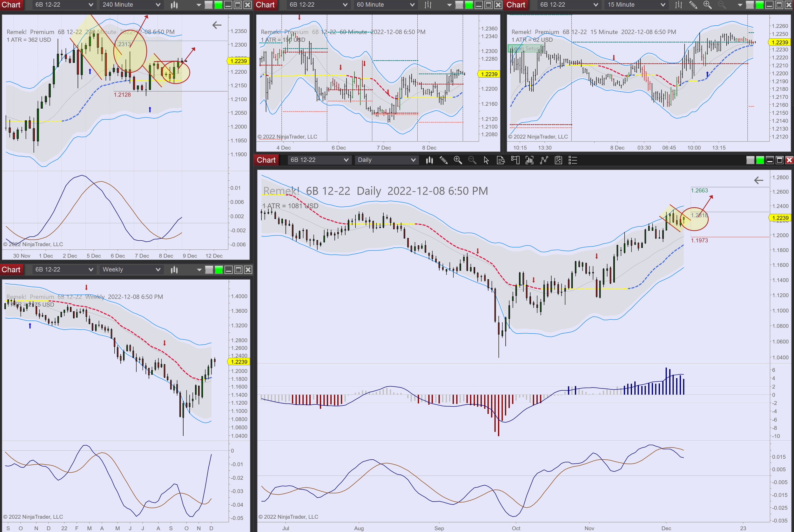Viewport: 794px width, 532px height.
Task: Click back arrow on 240 Minute chart
Action: (x=217, y=25)
